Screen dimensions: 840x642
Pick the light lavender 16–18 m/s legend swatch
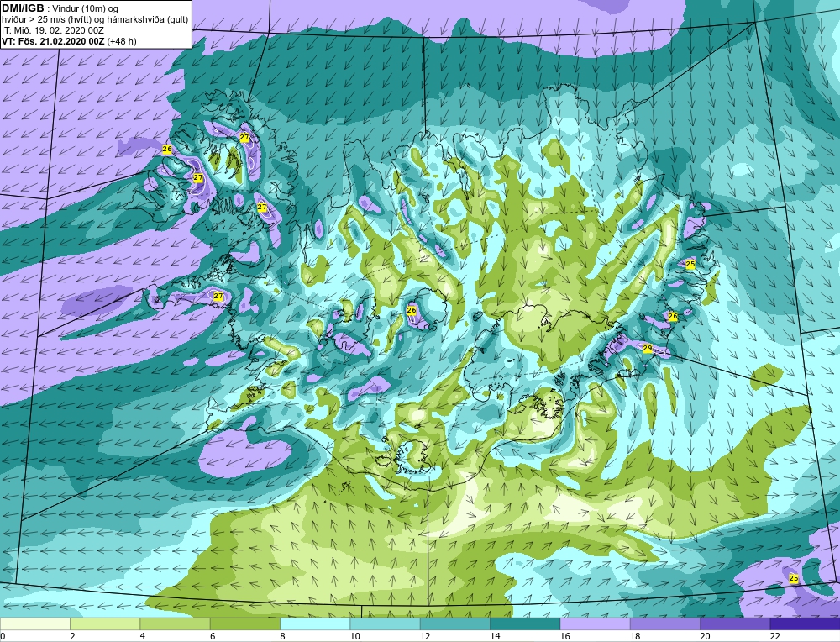coord(596,624)
